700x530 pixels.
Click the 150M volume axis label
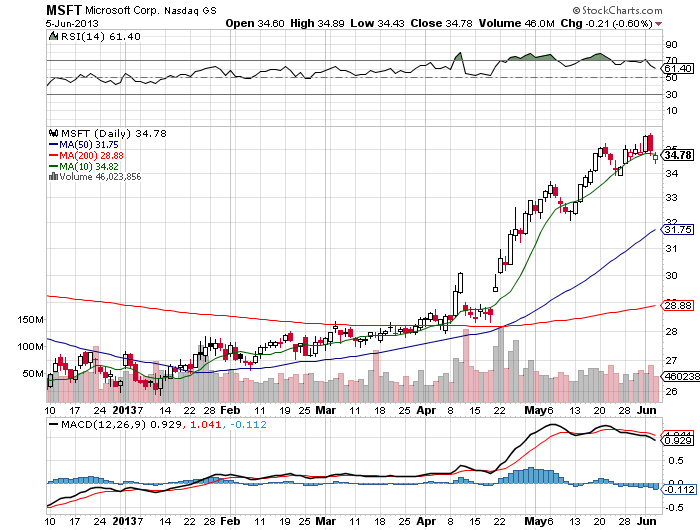click(x=30, y=320)
